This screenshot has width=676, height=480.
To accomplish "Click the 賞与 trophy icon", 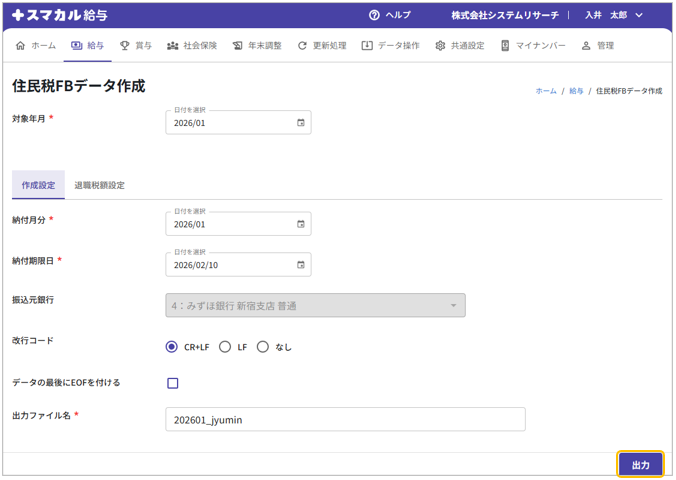I will coord(125,46).
